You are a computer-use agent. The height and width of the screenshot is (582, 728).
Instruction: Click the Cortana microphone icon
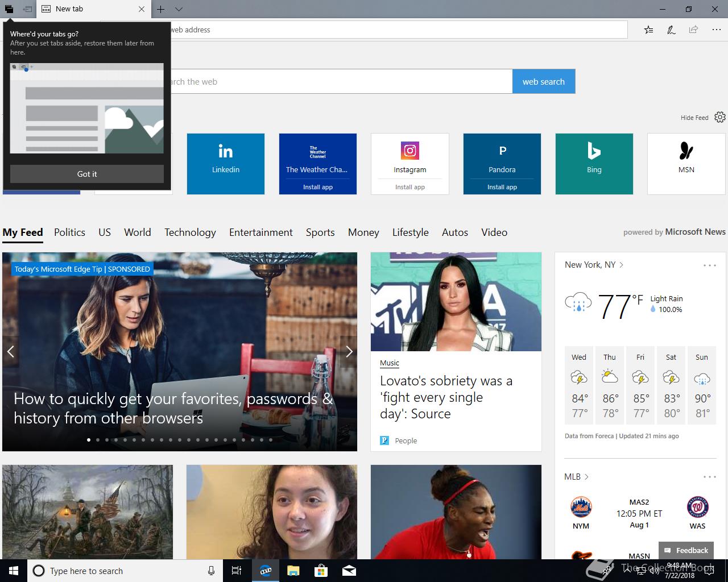pyautogui.click(x=211, y=571)
